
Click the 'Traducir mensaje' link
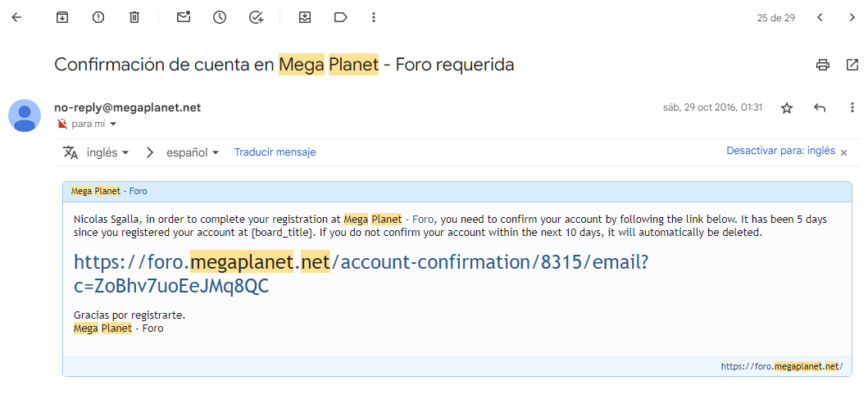[x=275, y=152]
